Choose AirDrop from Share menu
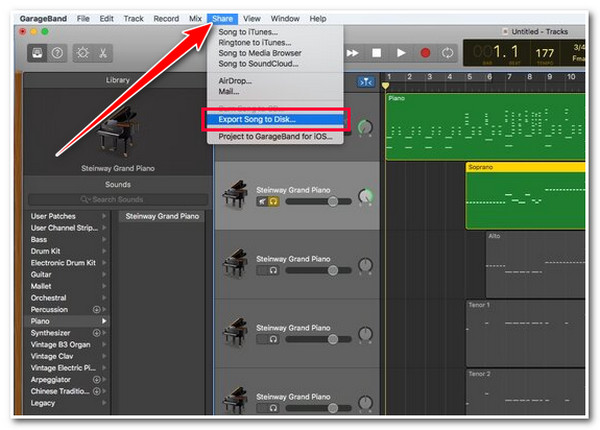 click(275, 81)
